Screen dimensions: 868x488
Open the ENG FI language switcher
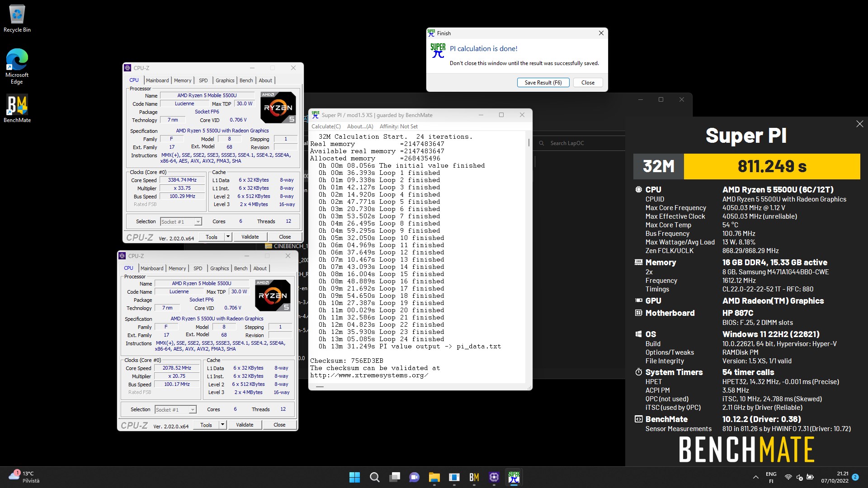coord(771,477)
